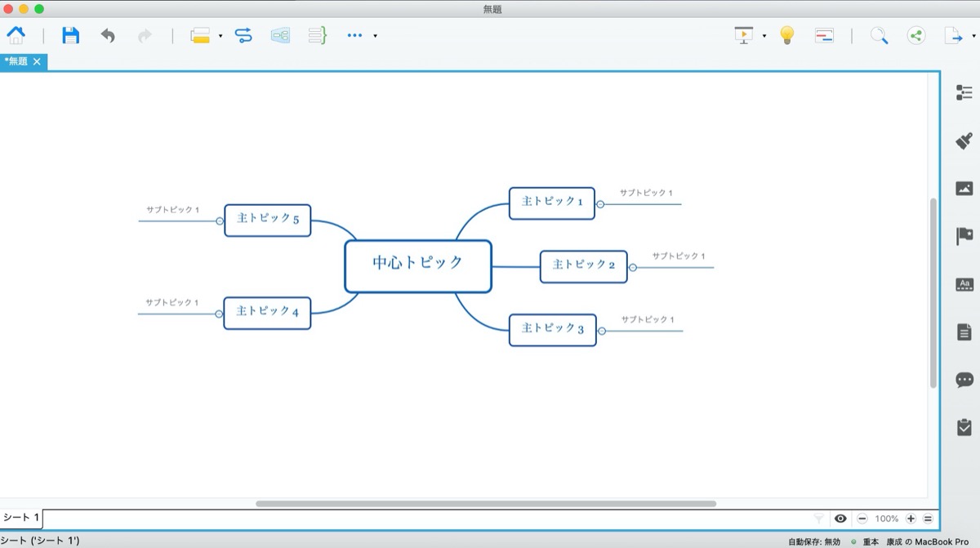The image size is (980, 548).
Task: Open the presentation mode dropdown arrow
Action: 764,36
